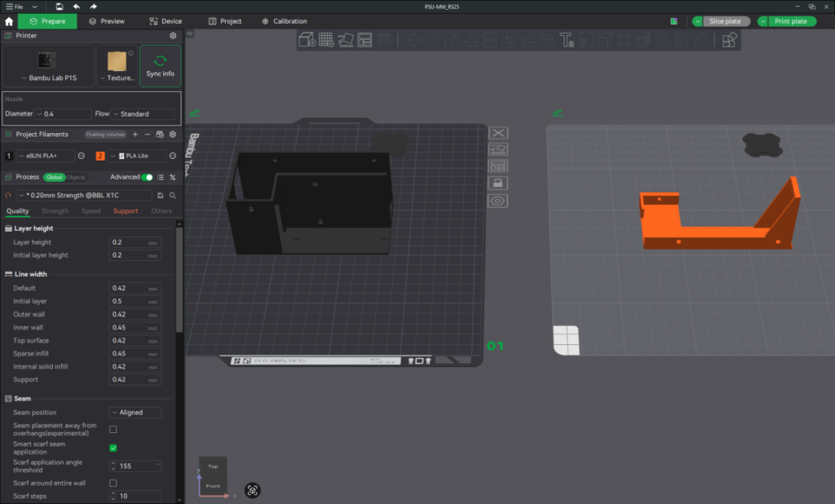Image resolution: width=835 pixels, height=504 pixels.
Task: Uncheck Smart scarf seam application
Action: coord(113,448)
